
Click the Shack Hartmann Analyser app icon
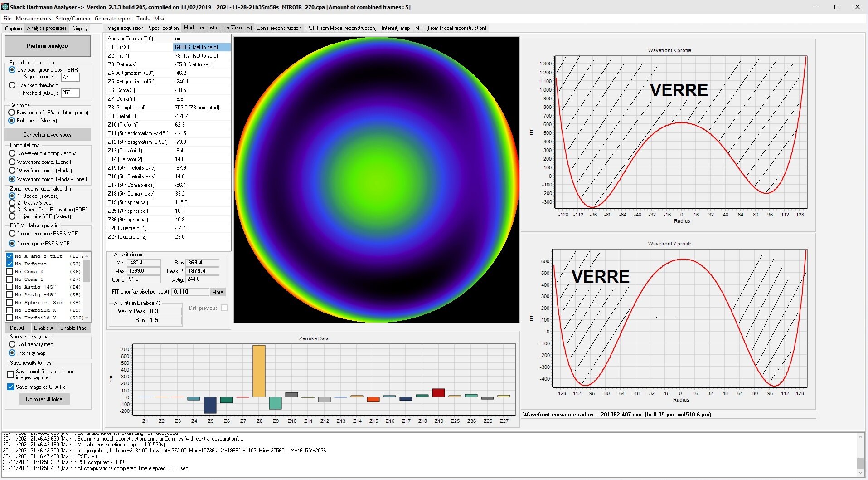coord(5,7)
